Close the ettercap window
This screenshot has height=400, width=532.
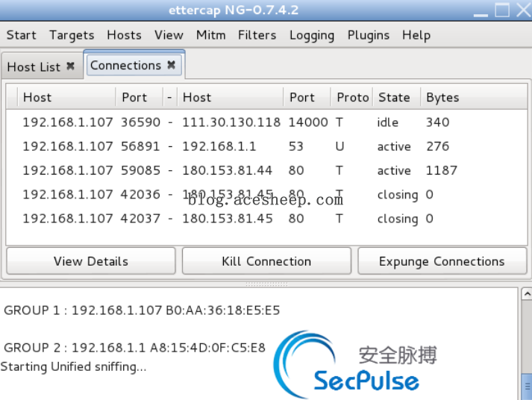524,10
